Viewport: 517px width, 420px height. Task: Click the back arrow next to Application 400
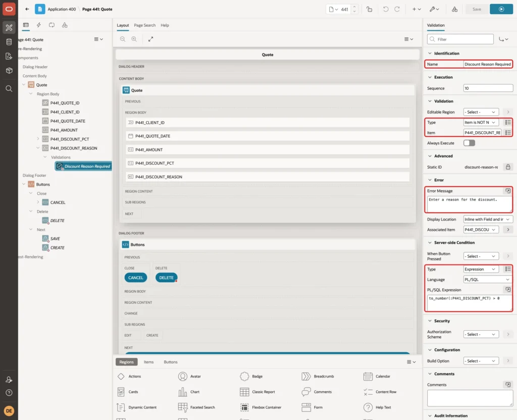(27, 9)
